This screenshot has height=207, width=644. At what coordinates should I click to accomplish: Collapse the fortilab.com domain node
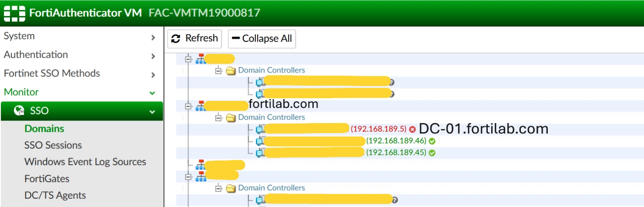188,106
